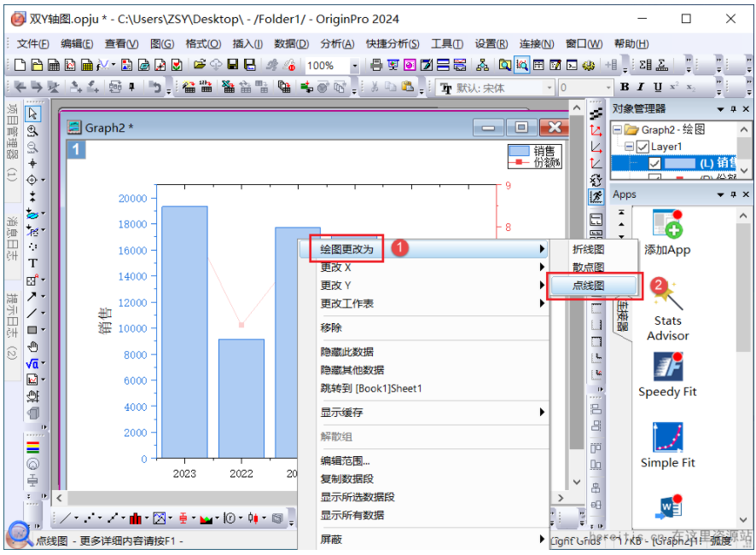Apply Underline text formatting
The image size is (756, 555).
tap(658, 87)
